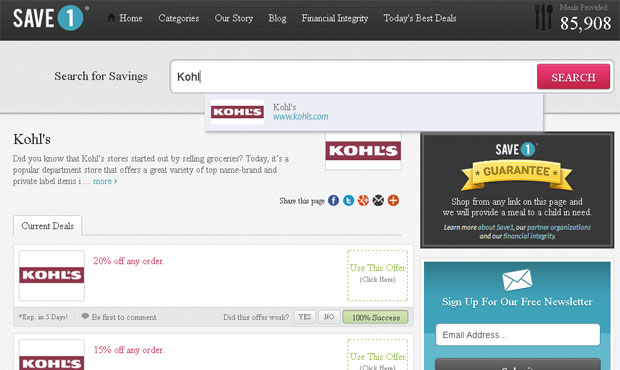620x370 pixels.
Task: Use This Offer for 20% off
Action: (x=378, y=275)
